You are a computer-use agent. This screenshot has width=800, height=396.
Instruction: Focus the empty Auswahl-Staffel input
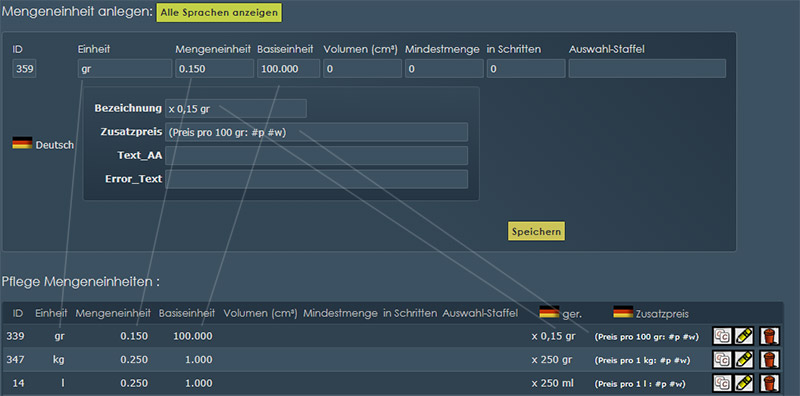pyautogui.click(x=647, y=68)
